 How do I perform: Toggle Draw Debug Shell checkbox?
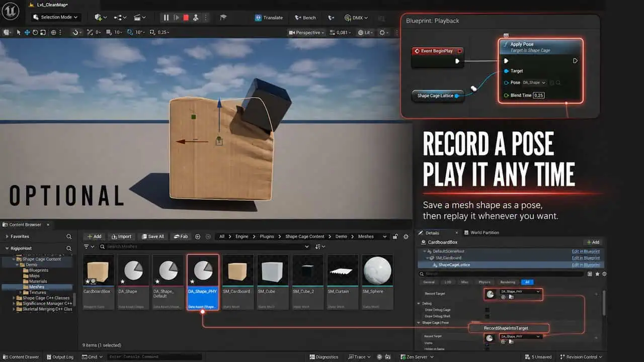tap(487, 316)
